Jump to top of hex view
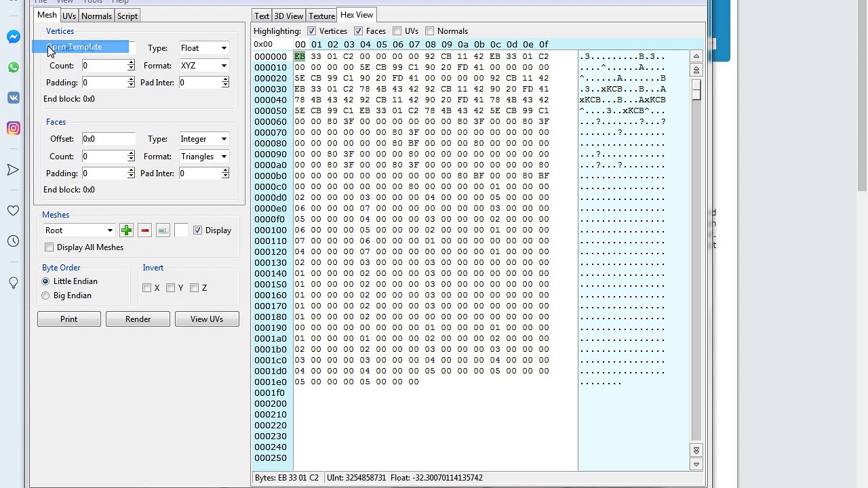The width and height of the screenshot is (868, 488). pos(696,70)
